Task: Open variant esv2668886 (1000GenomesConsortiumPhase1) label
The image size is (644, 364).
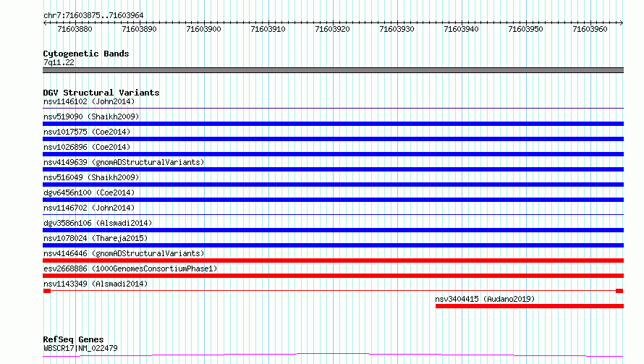Action: [130, 268]
